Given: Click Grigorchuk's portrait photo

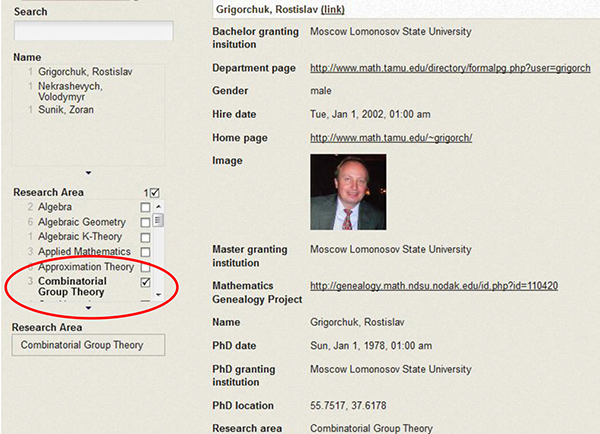Looking at the screenshot, I should coord(347,192).
